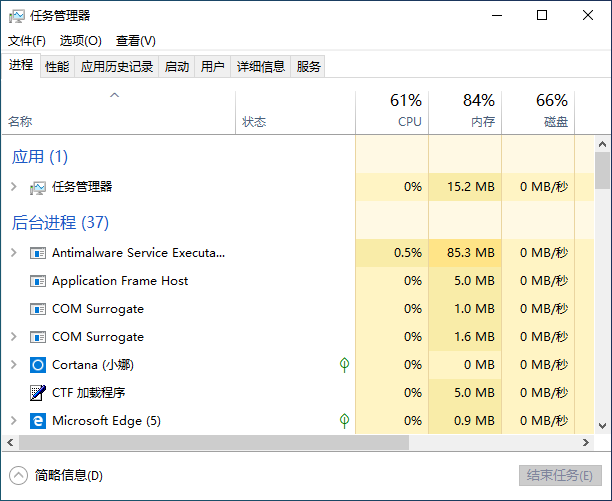
Task: Switch to the 应用历史记录 tab
Action: (117, 67)
